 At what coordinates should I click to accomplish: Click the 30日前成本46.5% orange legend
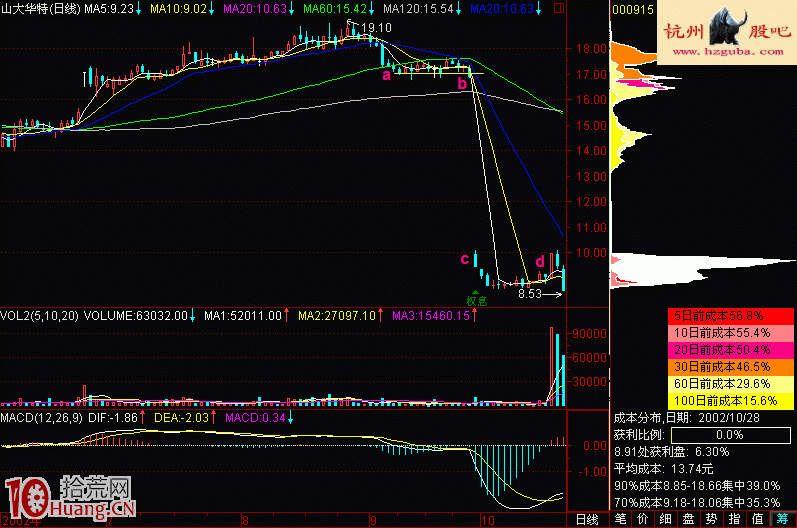click(730, 366)
